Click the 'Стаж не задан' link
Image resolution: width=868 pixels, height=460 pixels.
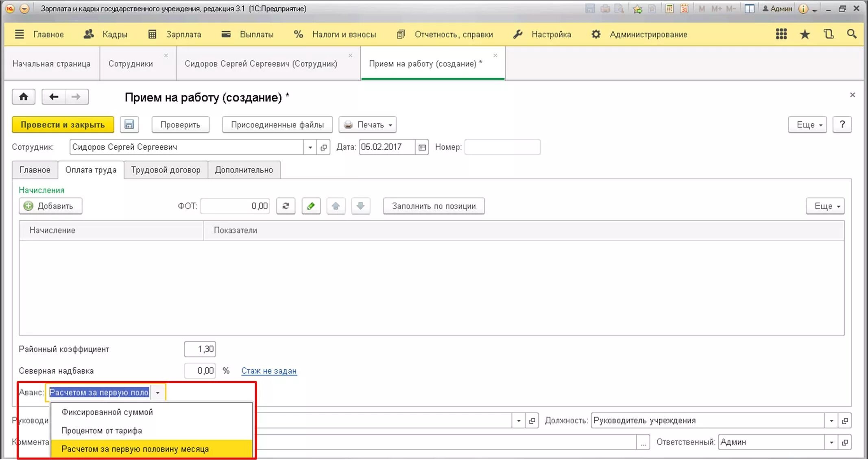[x=269, y=371]
